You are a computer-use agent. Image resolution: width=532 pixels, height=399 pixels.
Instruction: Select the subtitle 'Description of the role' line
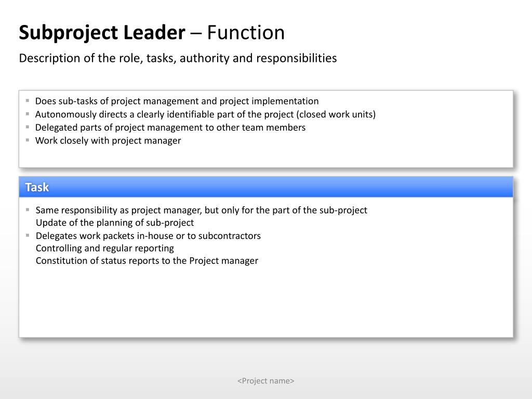click(x=178, y=58)
